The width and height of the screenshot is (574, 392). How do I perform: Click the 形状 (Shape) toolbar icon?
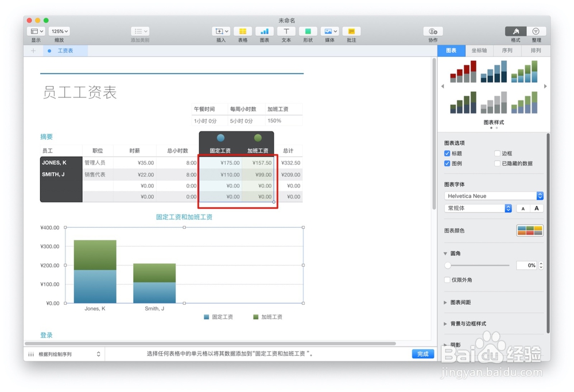point(308,32)
